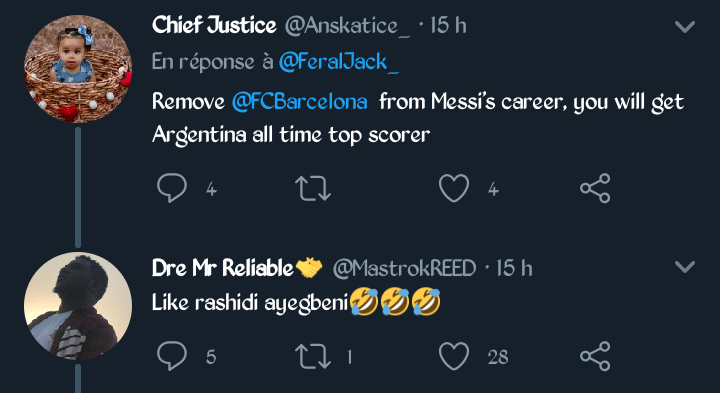Open Chief Justice display name profile
Image resolution: width=720 pixels, height=393 pixels.
(214, 25)
